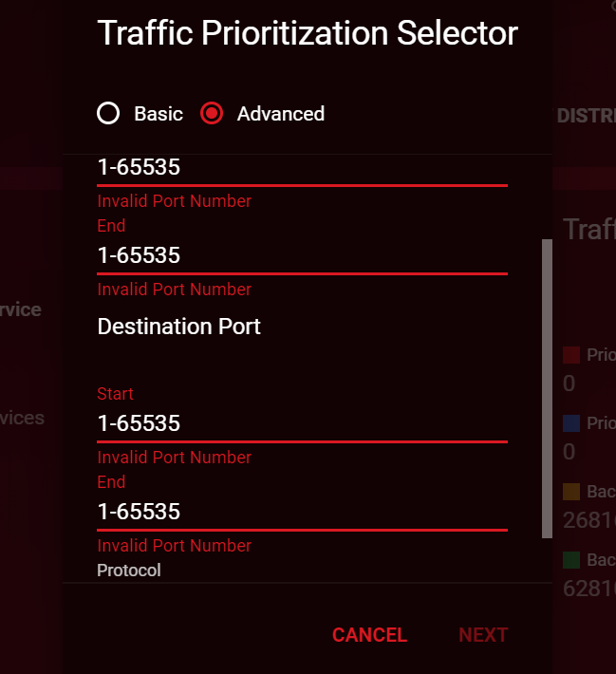Click the red legend color square
This screenshot has height=674, width=616.
(571, 355)
